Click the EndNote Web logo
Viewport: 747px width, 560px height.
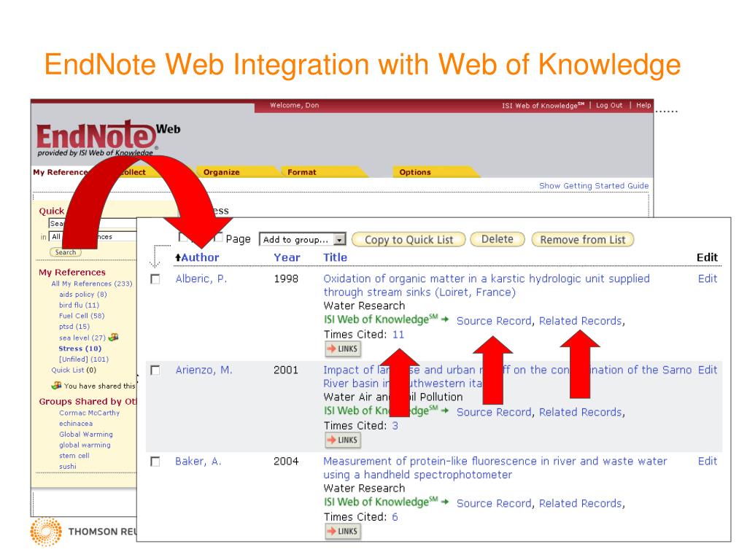click(x=108, y=138)
